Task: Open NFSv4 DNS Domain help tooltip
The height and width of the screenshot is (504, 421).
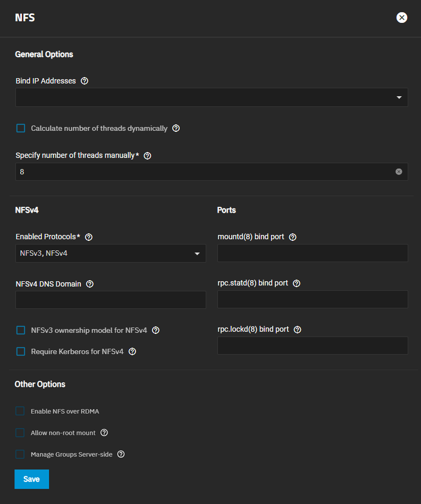Action: click(x=90, y=284)
